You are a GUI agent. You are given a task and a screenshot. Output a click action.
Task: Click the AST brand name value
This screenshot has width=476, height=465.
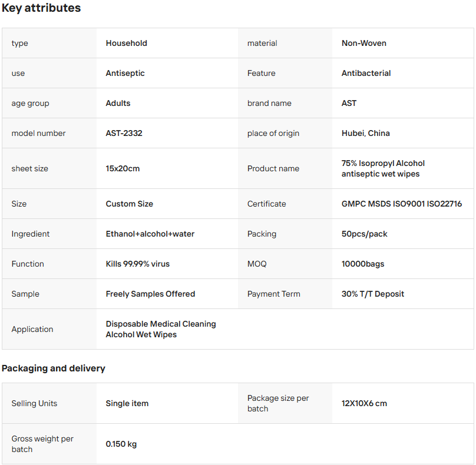click(x=349, y=103)
